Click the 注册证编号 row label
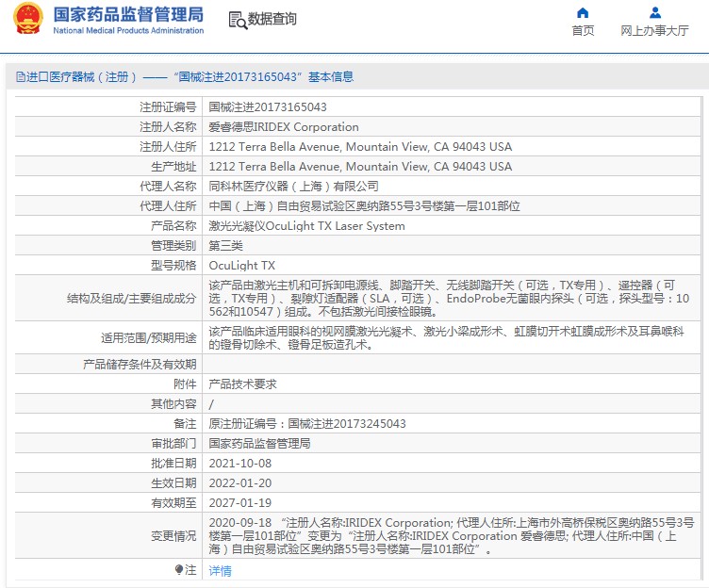This screenshot has height=588, width=709. [x=168, y=107]
